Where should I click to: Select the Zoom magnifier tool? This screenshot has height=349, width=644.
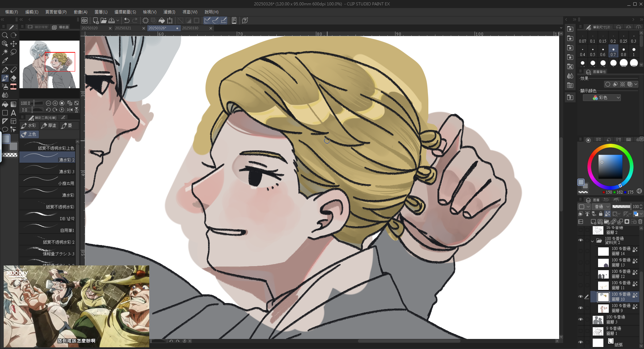pyautogui.click(x=5, y=35)
